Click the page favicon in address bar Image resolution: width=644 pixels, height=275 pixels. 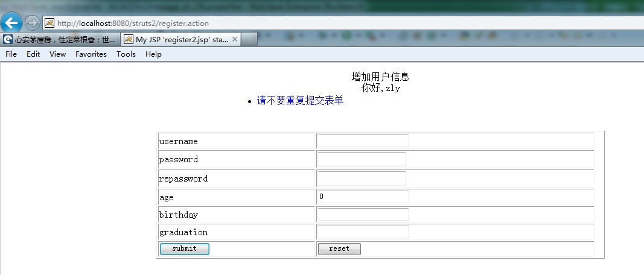coord(49,23)
